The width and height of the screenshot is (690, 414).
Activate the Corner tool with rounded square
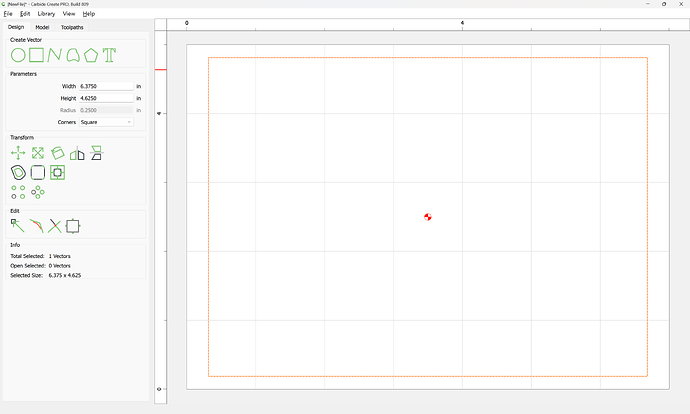pyautogui.click(x=38, y=172)
